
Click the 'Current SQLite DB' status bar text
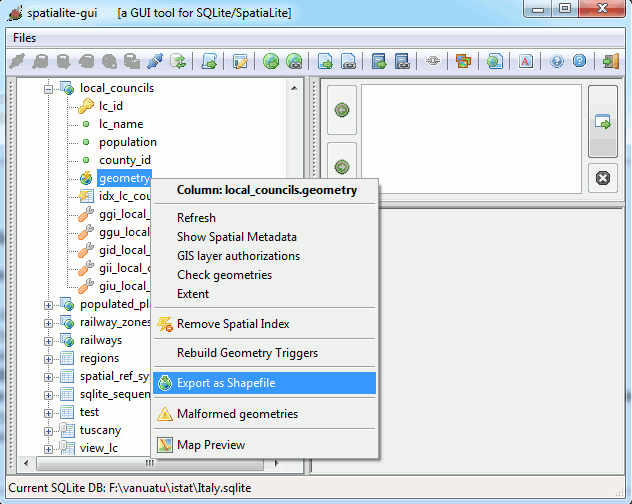[129, 488]
